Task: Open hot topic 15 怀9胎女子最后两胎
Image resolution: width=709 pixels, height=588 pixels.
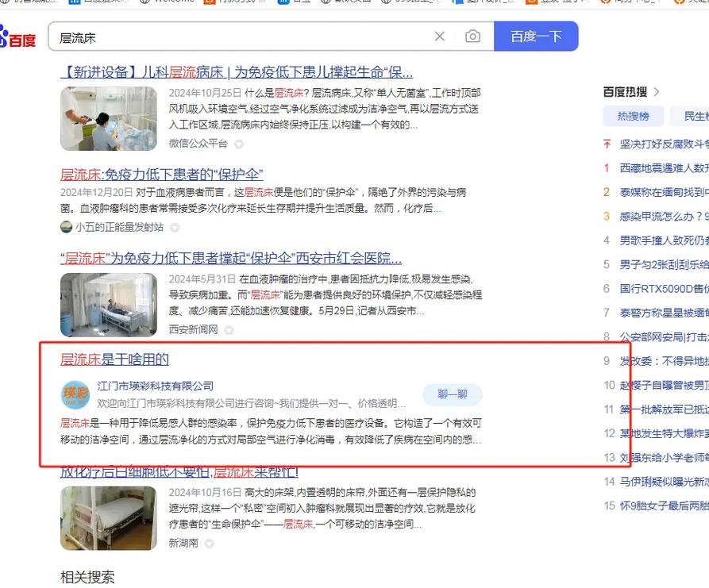Action: (x=664, y=505)
